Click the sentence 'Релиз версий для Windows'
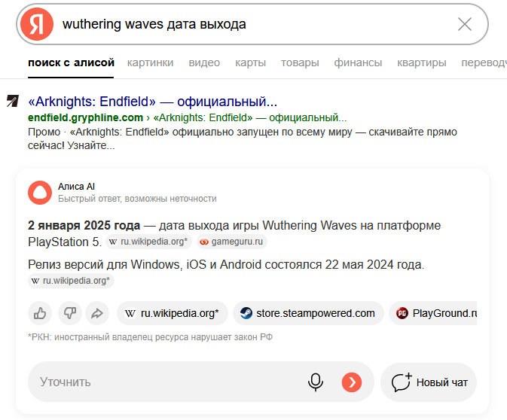 [x=226, y=265]
